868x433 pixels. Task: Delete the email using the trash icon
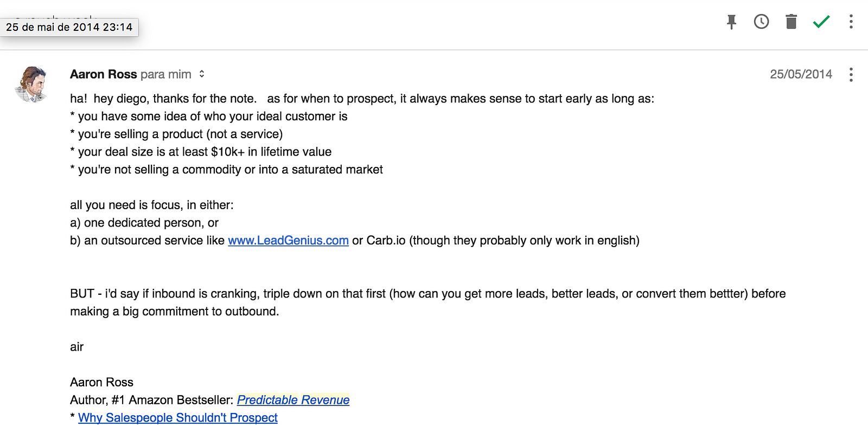click(791, 22)
